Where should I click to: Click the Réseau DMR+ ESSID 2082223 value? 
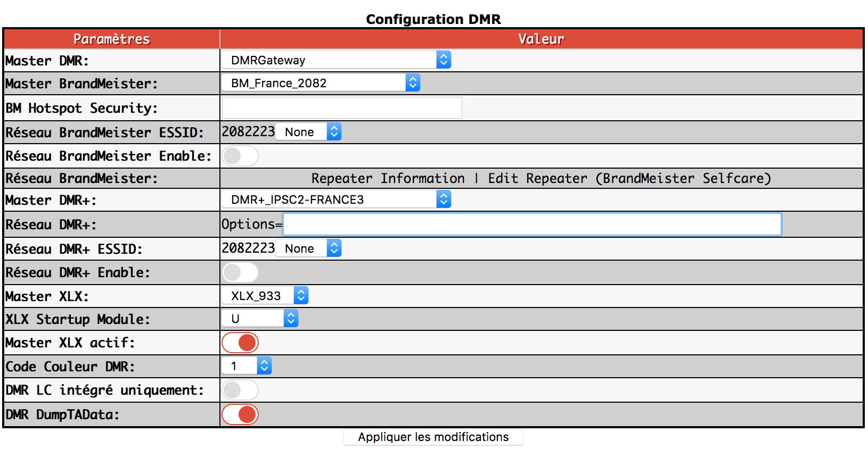pos(248,248)
